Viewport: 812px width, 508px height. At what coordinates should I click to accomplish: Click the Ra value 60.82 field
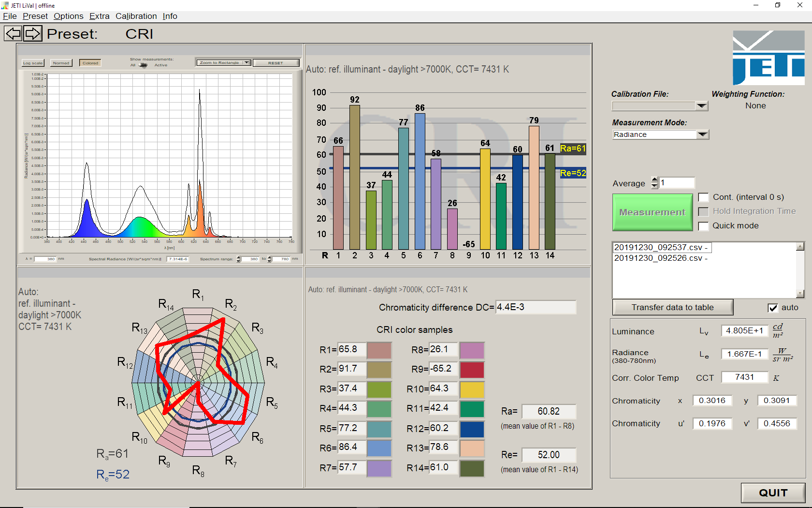click(549, 411)
